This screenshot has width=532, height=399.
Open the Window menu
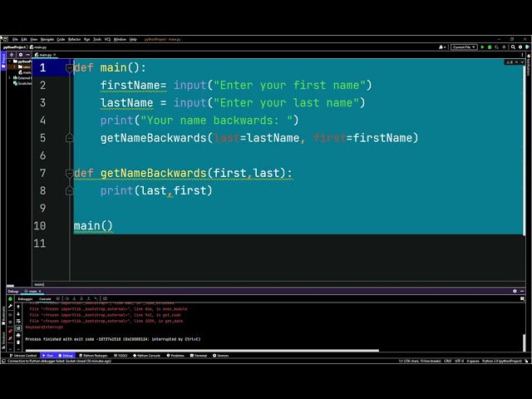pos(120,39)
